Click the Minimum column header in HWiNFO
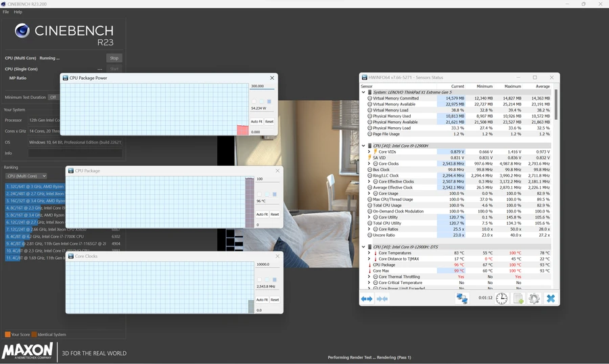609x364 pixels. click(x=484, y=86)
